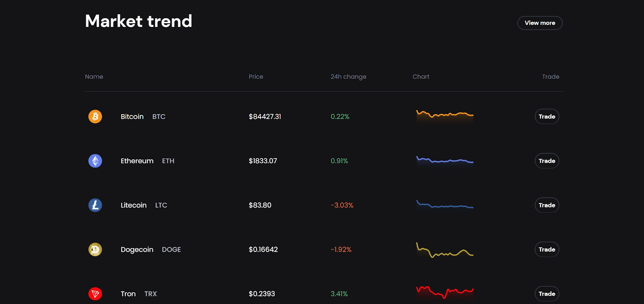Click the Ethereum coin icon
Viewport: 644px width, 304px height.
point(95,161)
